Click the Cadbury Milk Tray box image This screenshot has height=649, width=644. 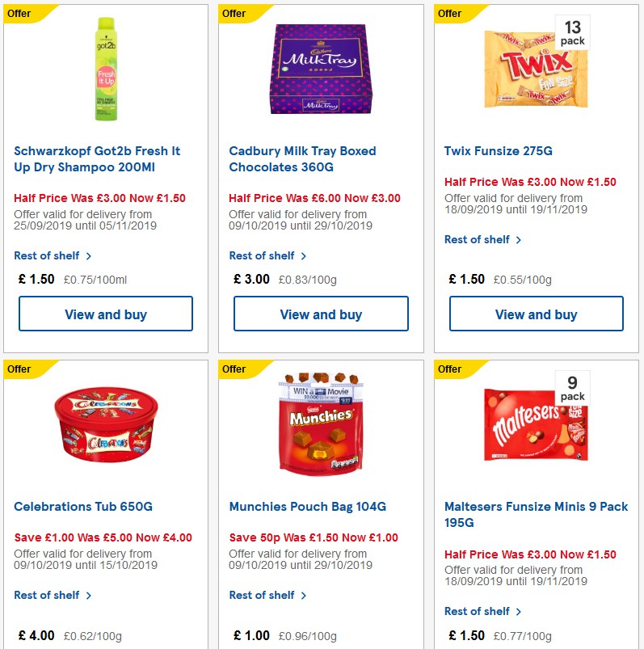click(x=321, y=69)
